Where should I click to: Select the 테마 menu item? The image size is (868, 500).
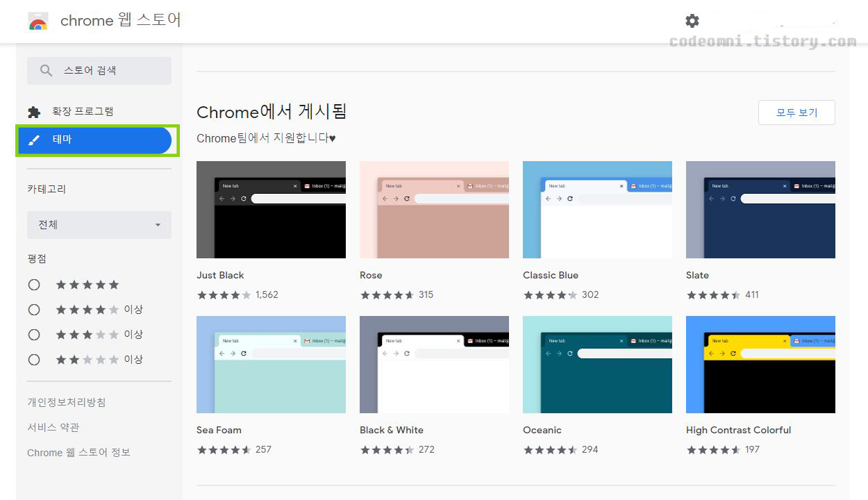pos(94,140)
